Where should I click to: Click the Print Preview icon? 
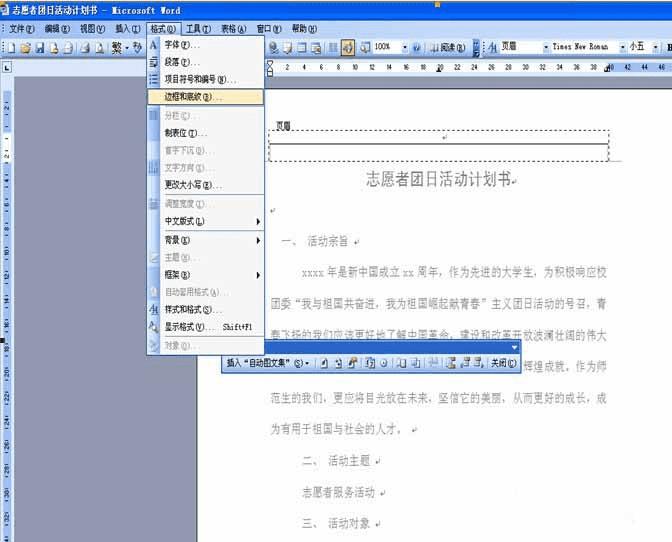[x=100, y=48]
